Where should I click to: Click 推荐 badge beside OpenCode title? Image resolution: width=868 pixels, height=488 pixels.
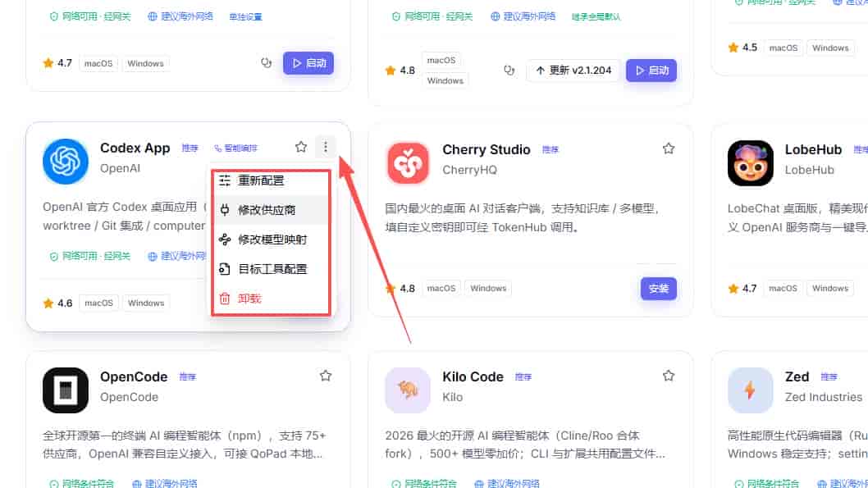point(188,376)
